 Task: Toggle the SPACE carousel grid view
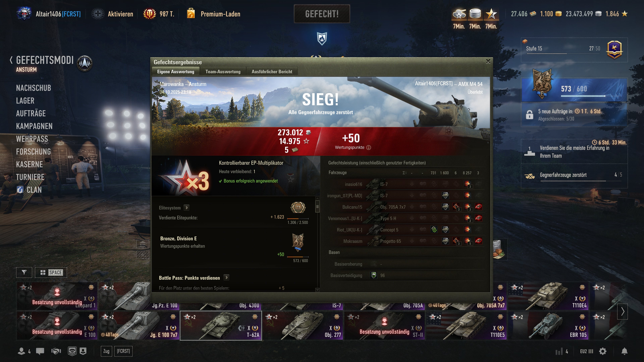(x=51, y=272)
